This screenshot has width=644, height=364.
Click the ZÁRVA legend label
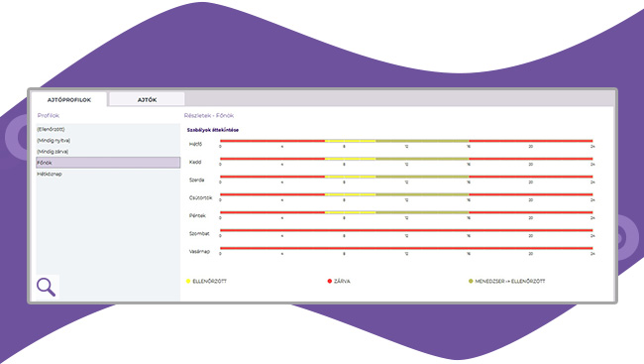click(x=342, y=282)
